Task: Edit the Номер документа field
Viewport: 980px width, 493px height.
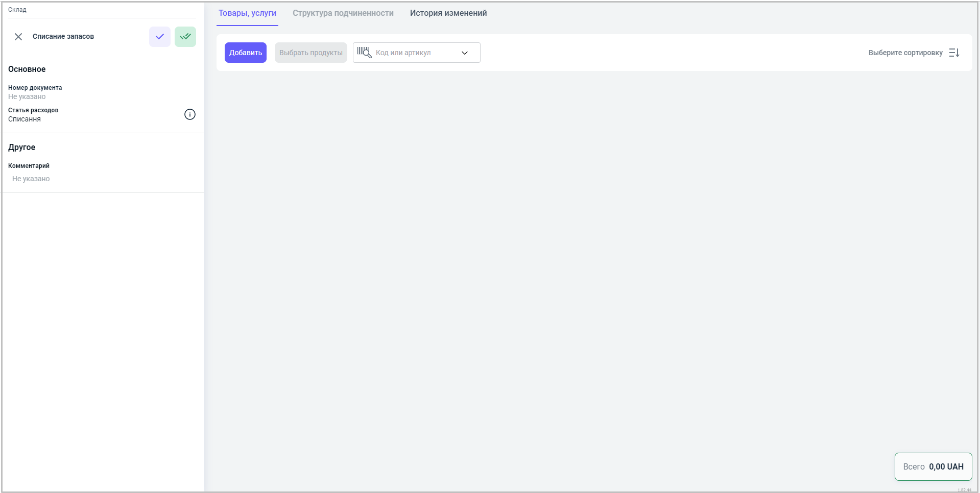Action: click(x=27, y=96)
